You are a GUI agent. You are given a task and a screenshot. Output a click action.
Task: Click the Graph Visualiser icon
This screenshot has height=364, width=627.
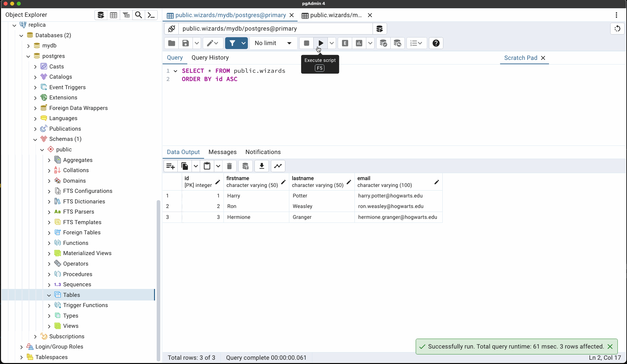(278, 166)
